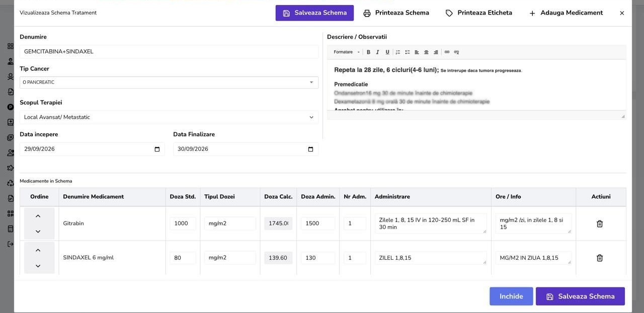
Task: Move SINDAXEL down with the down chevron
Action: (x=38, y=266)
